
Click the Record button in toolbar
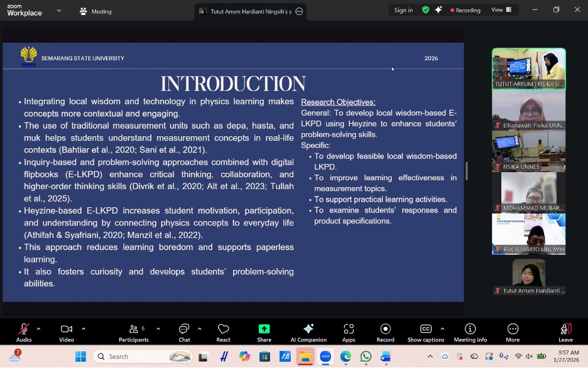[386, 332]
